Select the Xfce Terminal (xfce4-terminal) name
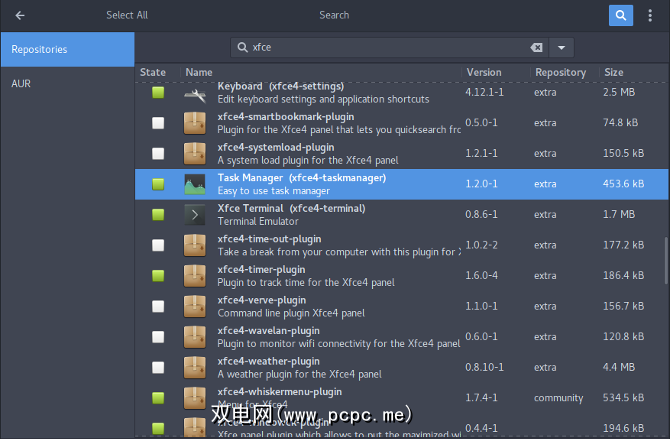 [x=291, y=209]
